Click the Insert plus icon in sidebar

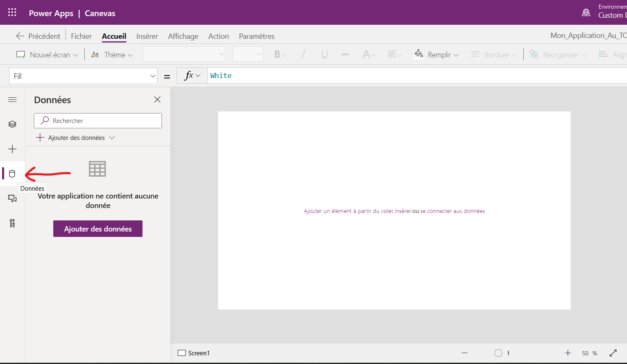click(12, 149)
